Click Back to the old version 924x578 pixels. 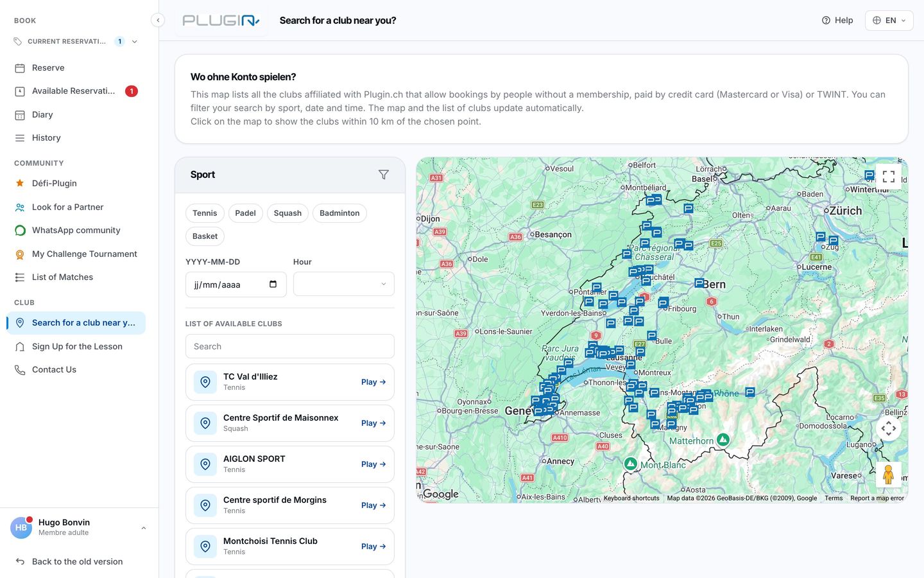pos(76,562)
